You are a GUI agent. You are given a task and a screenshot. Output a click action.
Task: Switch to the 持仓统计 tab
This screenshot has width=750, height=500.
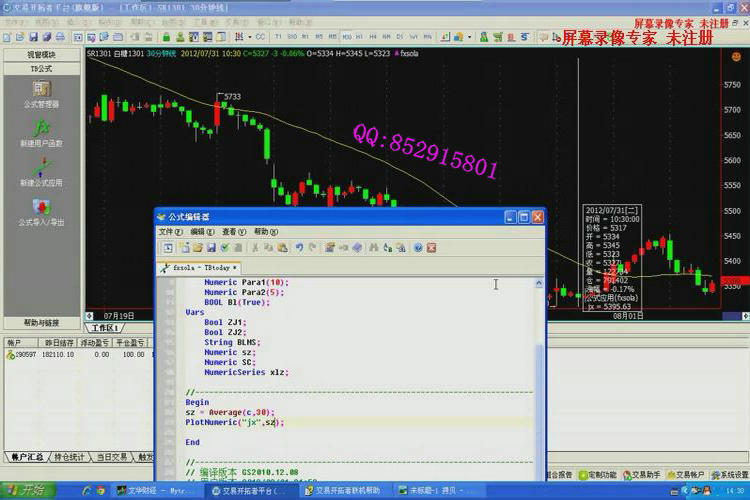point(70,457)
